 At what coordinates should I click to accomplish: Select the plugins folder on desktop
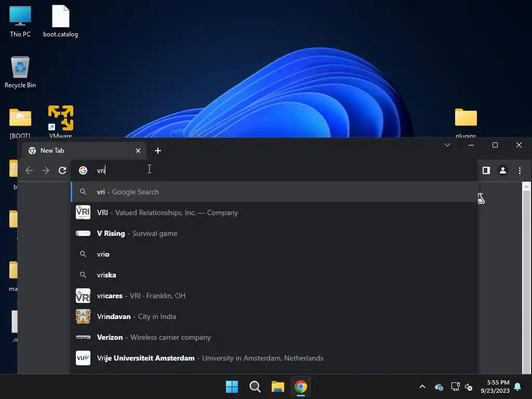click(466, 123)
